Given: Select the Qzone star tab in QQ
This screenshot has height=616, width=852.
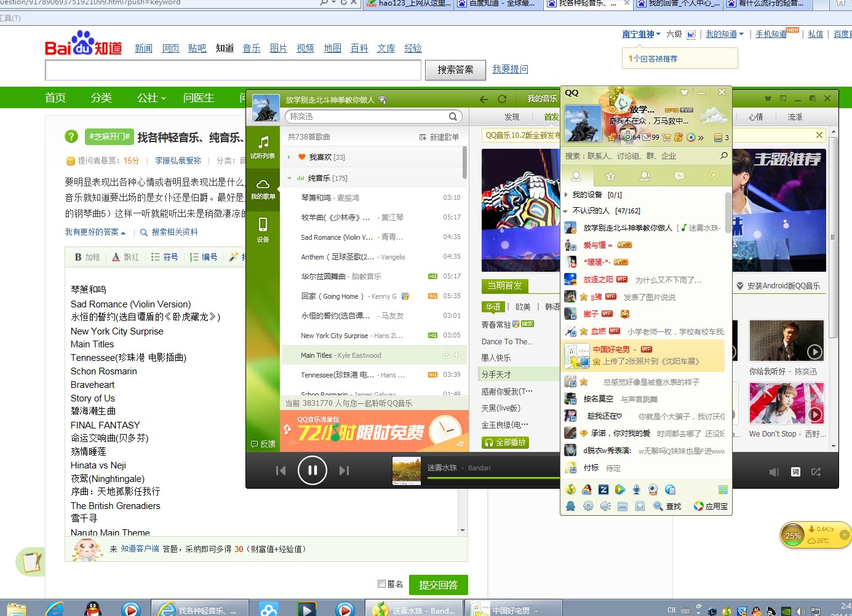Looking at the screenshot, I should (x=610, y=176).
